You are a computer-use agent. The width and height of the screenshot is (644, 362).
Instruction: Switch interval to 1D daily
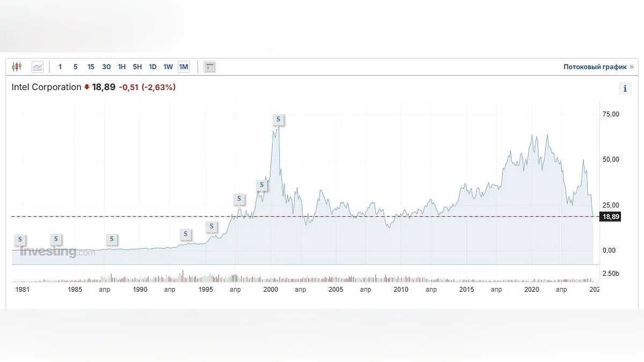click(152, 67)
